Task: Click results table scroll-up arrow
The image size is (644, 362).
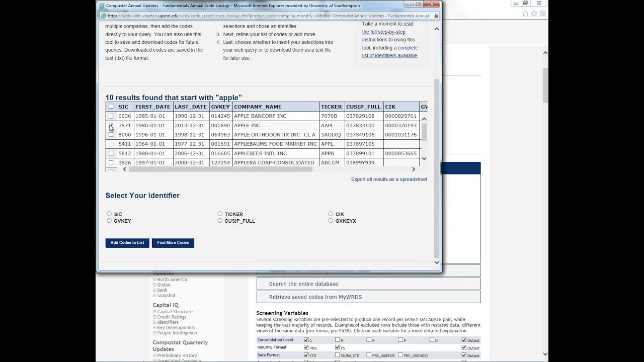Action: [x=424, y=119]
